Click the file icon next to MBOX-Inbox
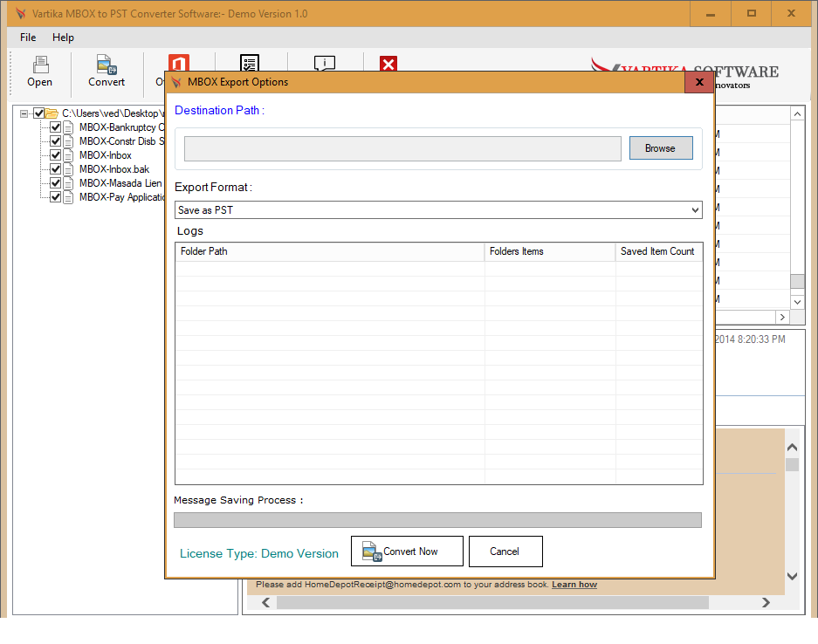Viewport: 818px width, 644px height. [x=68, y=155]
